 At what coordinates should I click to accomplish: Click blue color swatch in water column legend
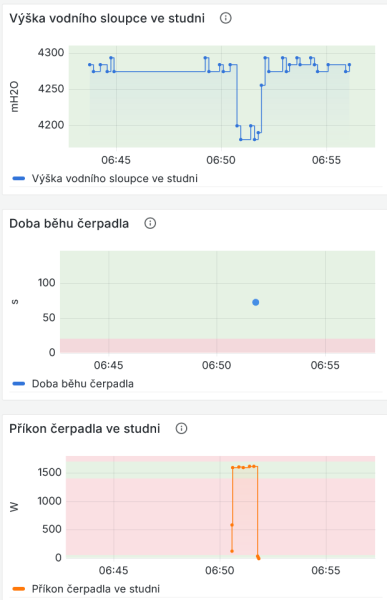[18, 178]
